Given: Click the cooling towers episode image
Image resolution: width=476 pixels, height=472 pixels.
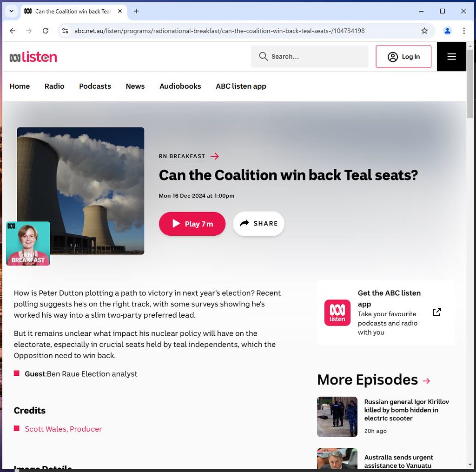Looking at the screenshot, I should (80, 191).
